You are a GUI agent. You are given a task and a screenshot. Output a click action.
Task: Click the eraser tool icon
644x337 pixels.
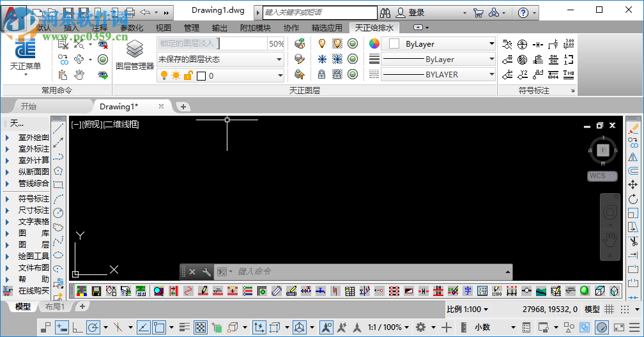pos(633,129)
